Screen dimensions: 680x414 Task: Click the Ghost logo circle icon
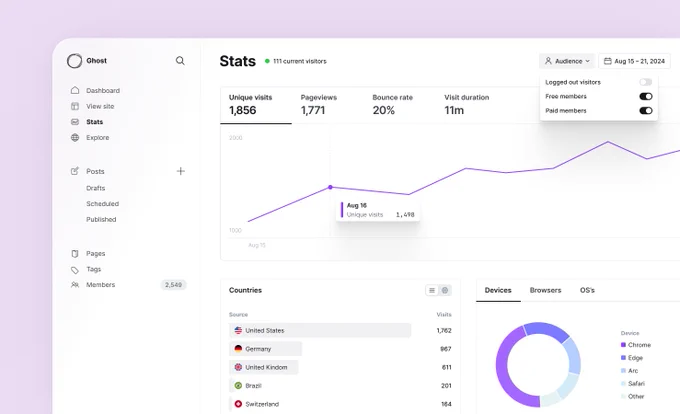click(x=74, y=61)
